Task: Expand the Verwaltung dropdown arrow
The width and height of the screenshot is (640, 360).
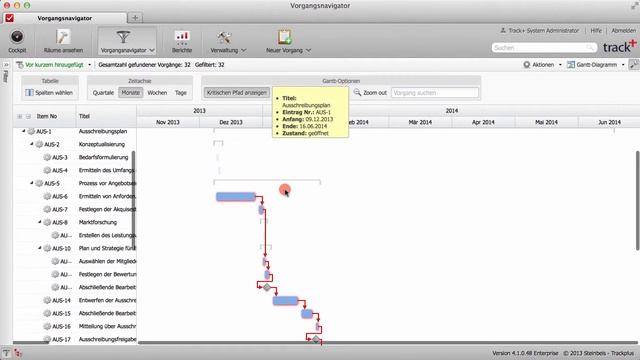Action: pos(244,50)
